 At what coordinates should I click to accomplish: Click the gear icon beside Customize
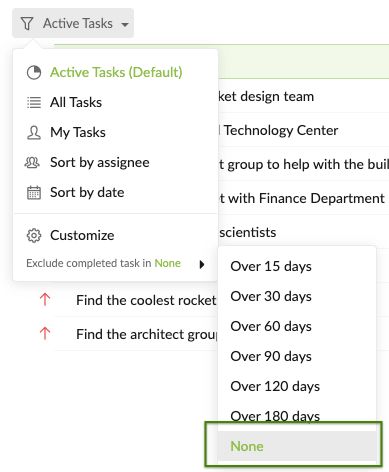(x=34, y=236)
